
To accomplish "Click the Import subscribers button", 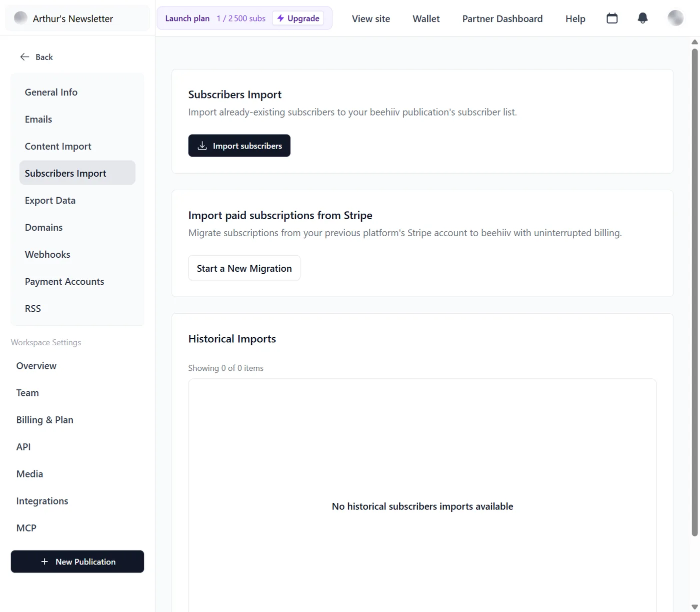I will pos(239,146).
